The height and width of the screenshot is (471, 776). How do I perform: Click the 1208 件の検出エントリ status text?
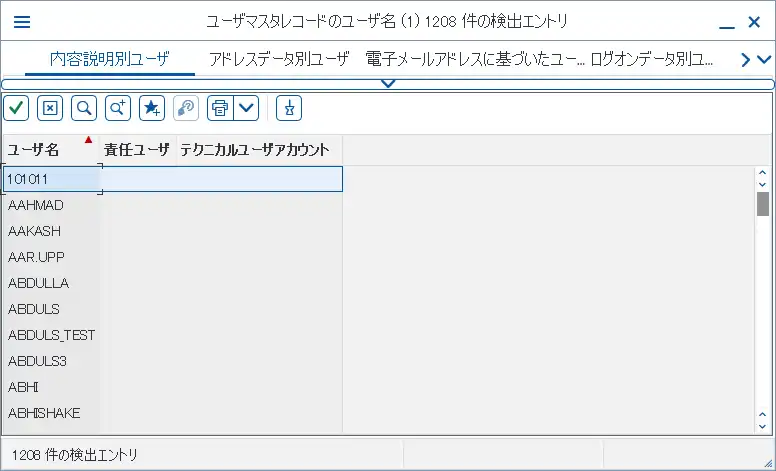75,455
